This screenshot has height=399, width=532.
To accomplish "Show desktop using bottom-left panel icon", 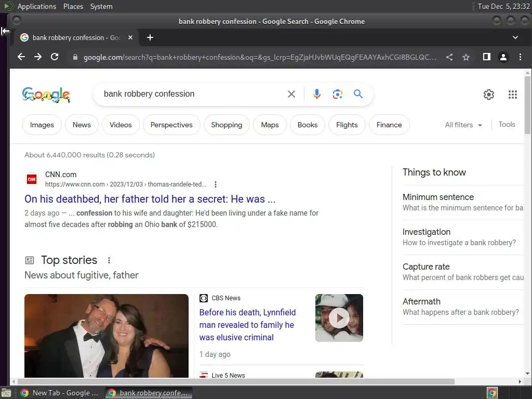I will [6, 393].
